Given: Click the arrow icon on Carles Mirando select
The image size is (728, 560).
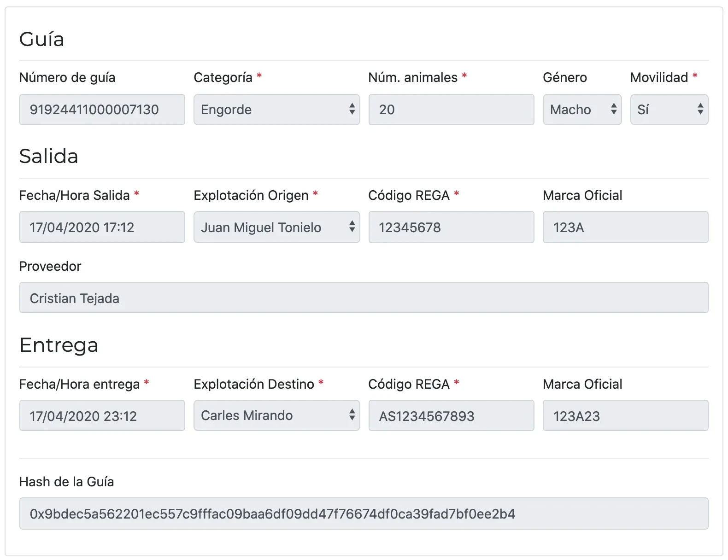Looking at the screenshot, I should click(352, 414).
